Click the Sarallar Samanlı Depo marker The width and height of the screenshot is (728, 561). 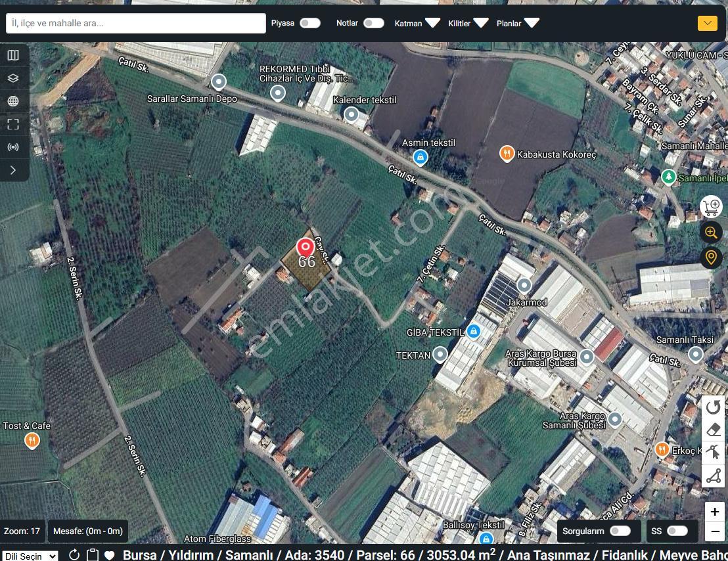pyautogui.click(x=219, y=82)
